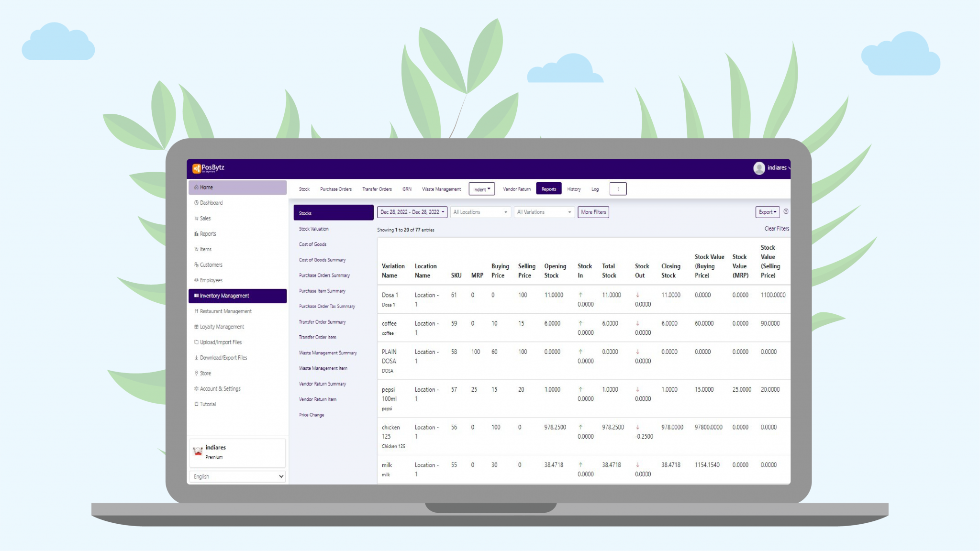980x551 pixels.
Task: Select the Sales sidebar icon
Action: 197,218
